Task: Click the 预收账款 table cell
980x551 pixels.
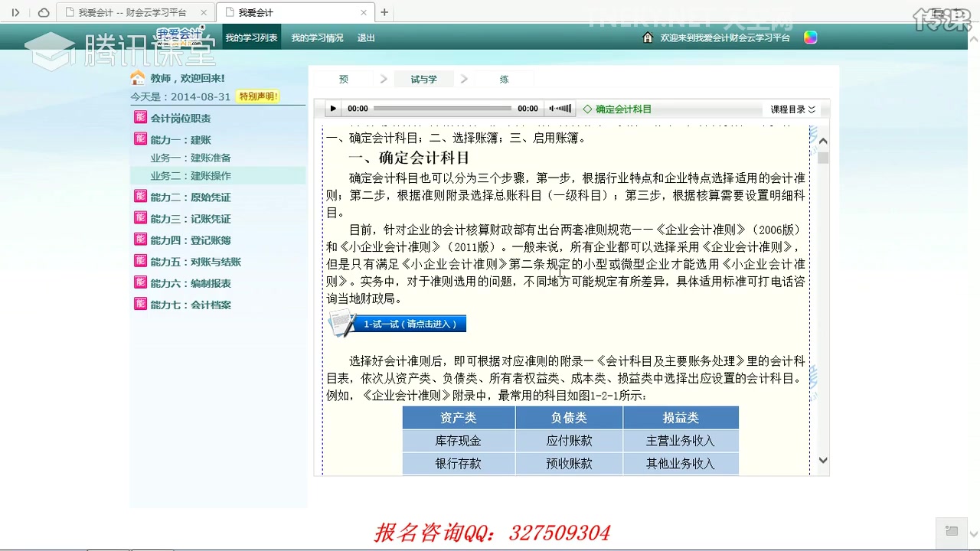Action: click(569, 464)
